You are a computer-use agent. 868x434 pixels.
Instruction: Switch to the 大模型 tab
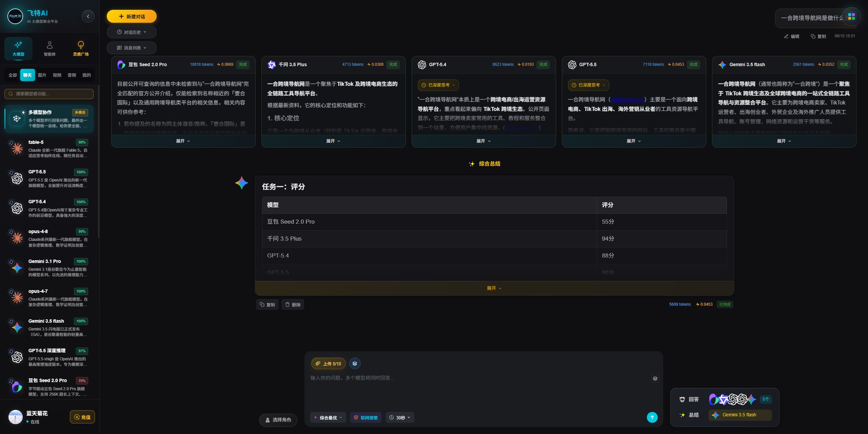18,49
